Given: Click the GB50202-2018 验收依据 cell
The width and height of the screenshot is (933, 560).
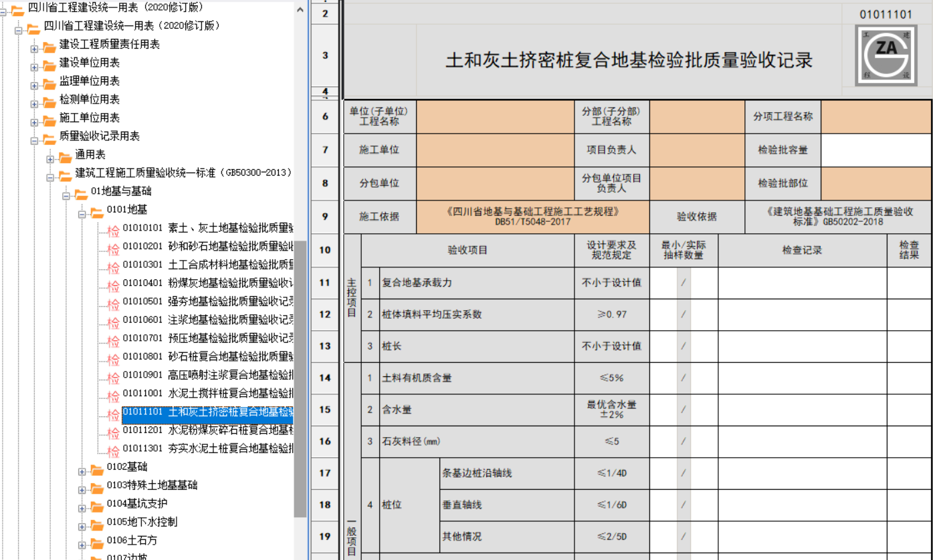Looking at the screenshot, I should point(839,217).
